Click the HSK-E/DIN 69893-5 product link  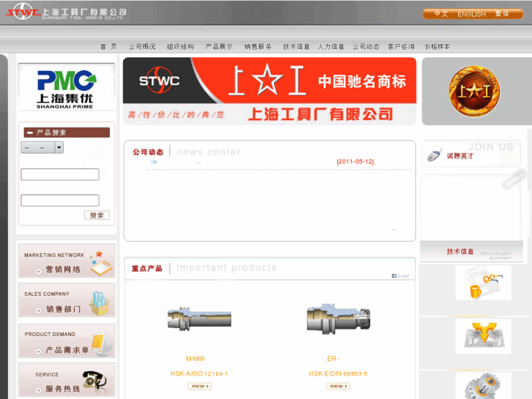click(338, 374)
